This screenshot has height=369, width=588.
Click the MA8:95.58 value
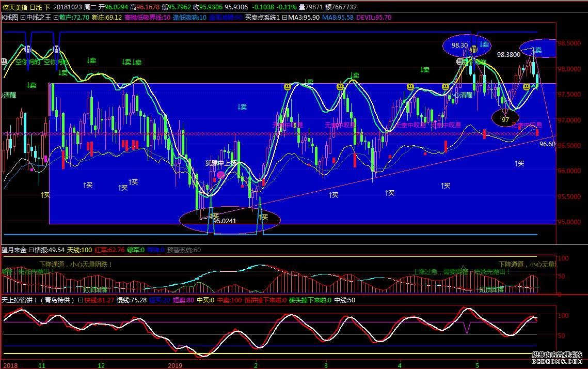338,17
